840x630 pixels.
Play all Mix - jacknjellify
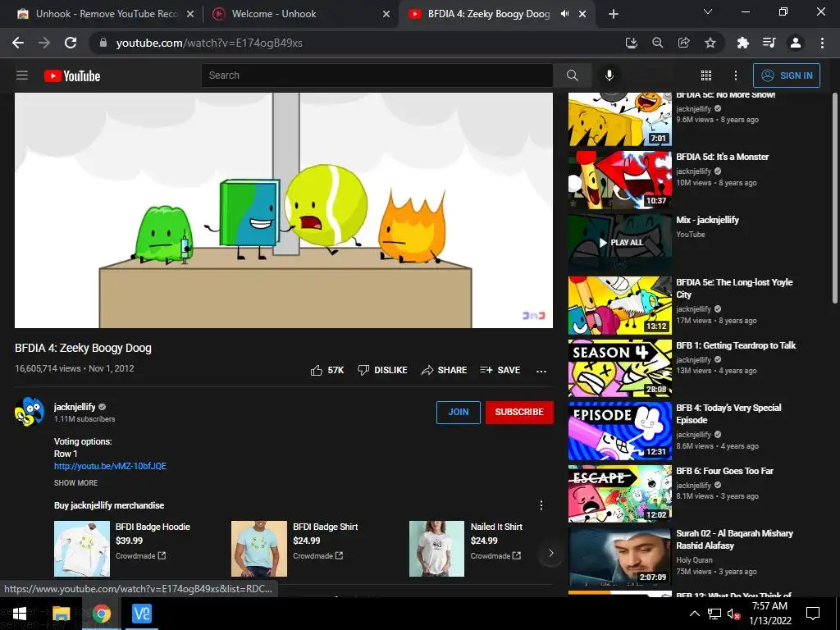coord(620,243)
